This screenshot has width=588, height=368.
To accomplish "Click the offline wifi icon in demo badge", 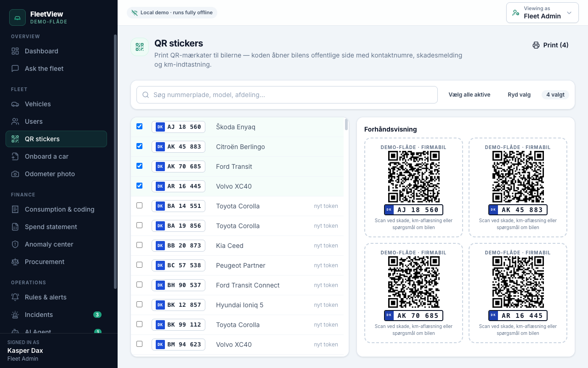I will pos(135,12).
